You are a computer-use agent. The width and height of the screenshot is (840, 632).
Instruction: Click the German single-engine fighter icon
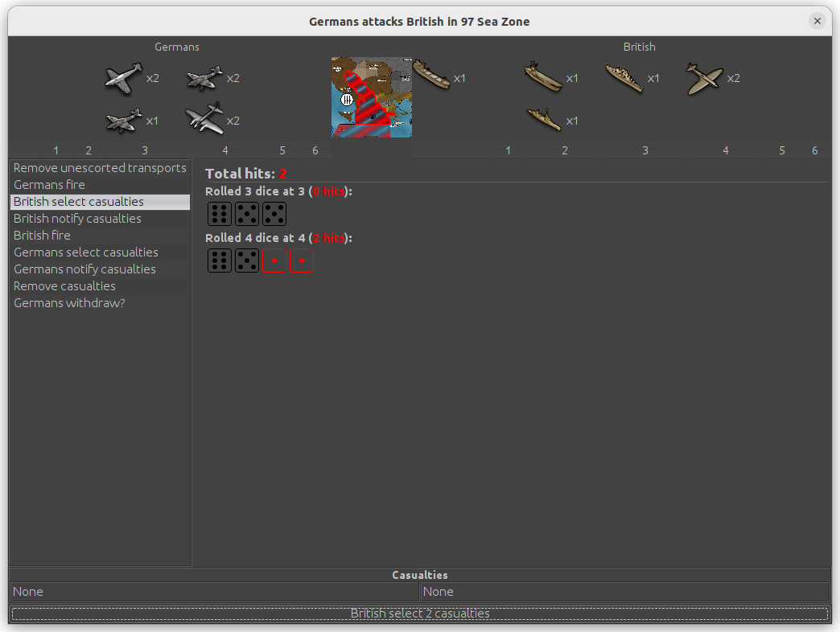tap(123, 79)
